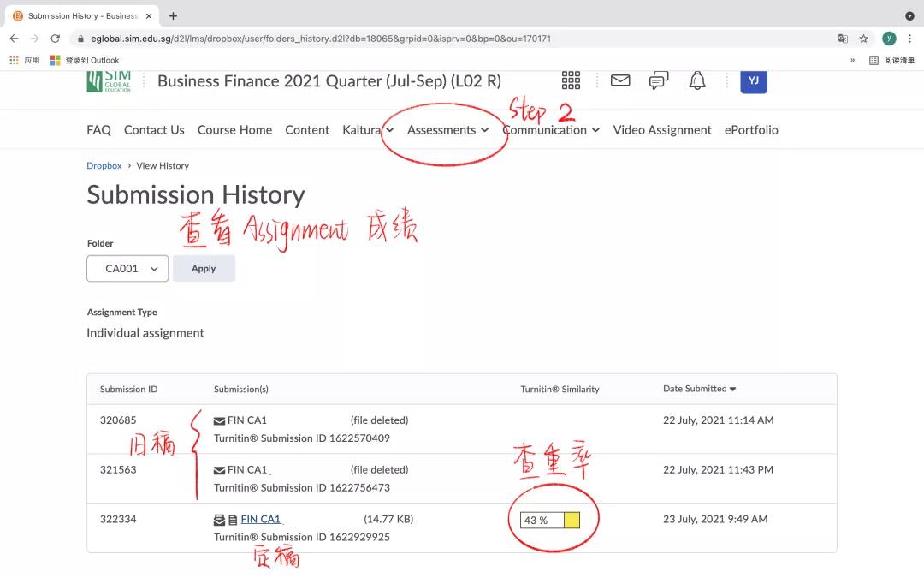Open the update alerts bell icon

coord(698,80)
